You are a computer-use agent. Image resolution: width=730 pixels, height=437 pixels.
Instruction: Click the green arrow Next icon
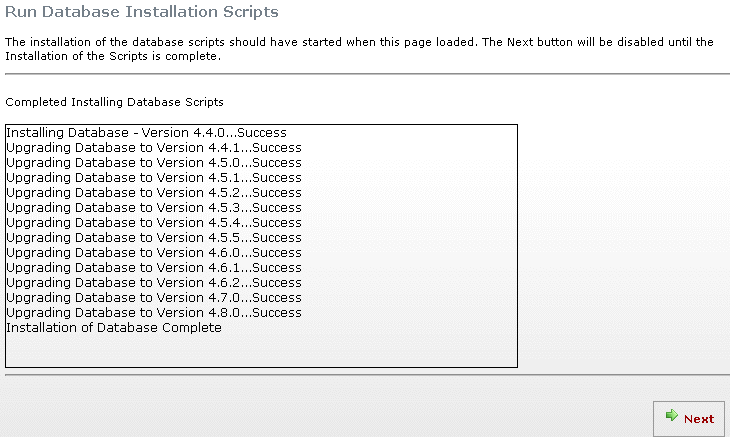671,415
